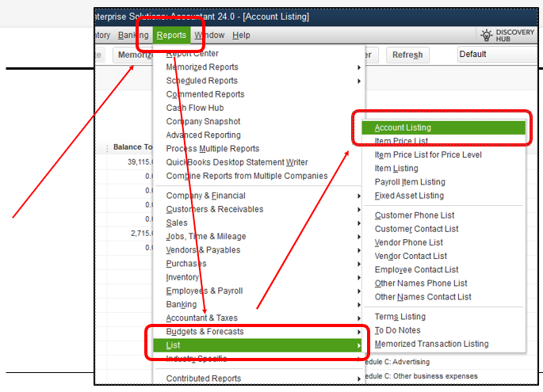Select Report Center menu entry

pos(258,54)
